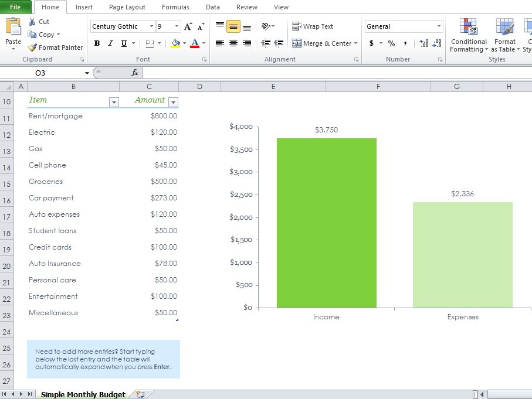Viewport: 532px width, 399px height.
Task: Apply Percent style
Action: tap(392, 43)
